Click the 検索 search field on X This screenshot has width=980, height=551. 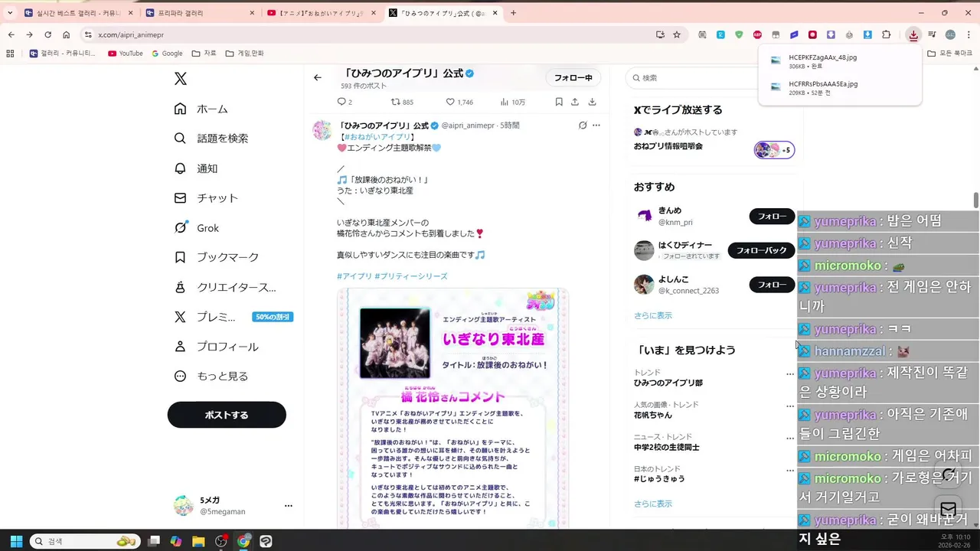693,78
